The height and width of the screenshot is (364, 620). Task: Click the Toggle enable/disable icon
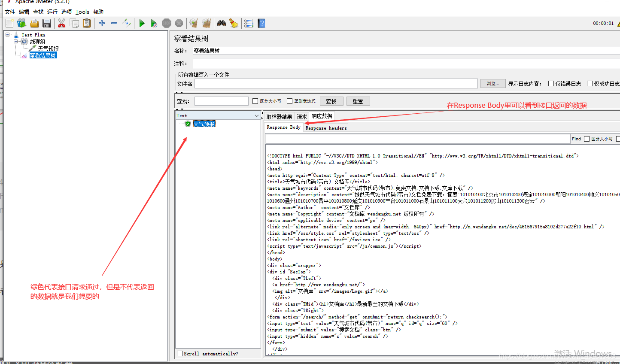[127, 23]
